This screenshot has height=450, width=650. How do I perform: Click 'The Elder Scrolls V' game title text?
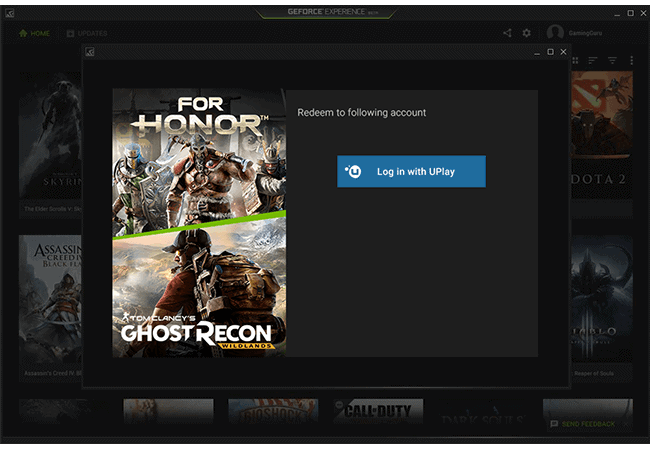click(53, 209)
